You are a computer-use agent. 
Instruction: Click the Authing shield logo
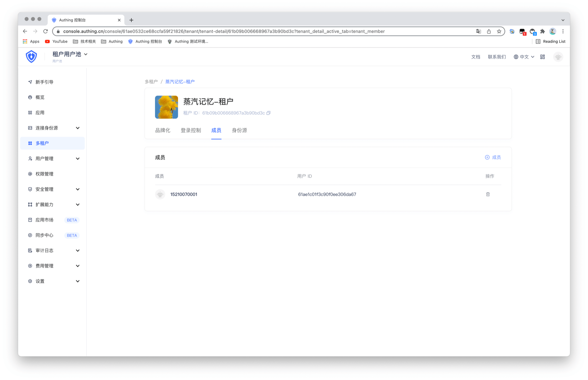click(31, 57)
